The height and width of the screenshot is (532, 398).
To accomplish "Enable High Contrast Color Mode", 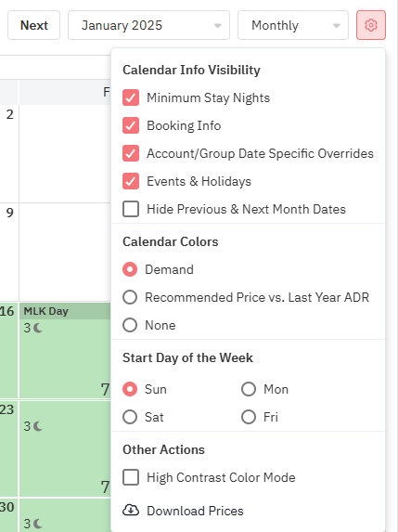I will pyautogui.click(x=131, y=477).
